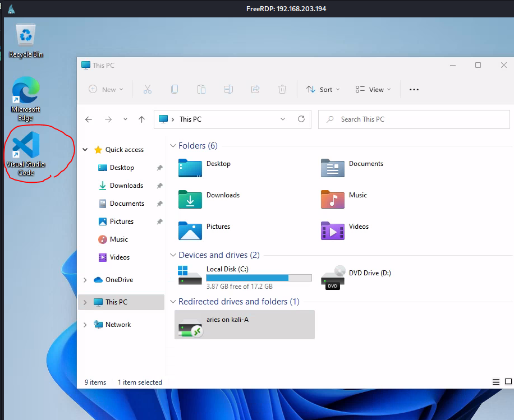Click the '9 items' status text
This screenshot has height=420, width=514.
click(x=95, y=382)
